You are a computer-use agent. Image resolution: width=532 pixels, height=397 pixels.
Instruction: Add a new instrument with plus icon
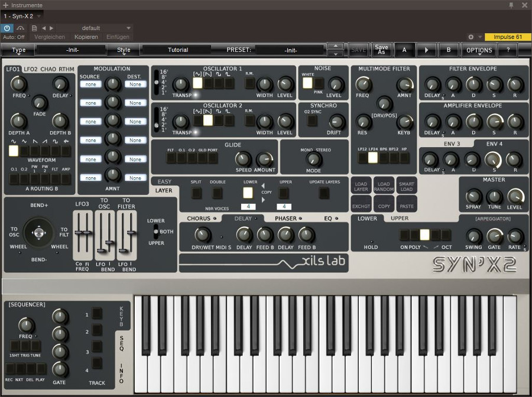coord(5,5)
